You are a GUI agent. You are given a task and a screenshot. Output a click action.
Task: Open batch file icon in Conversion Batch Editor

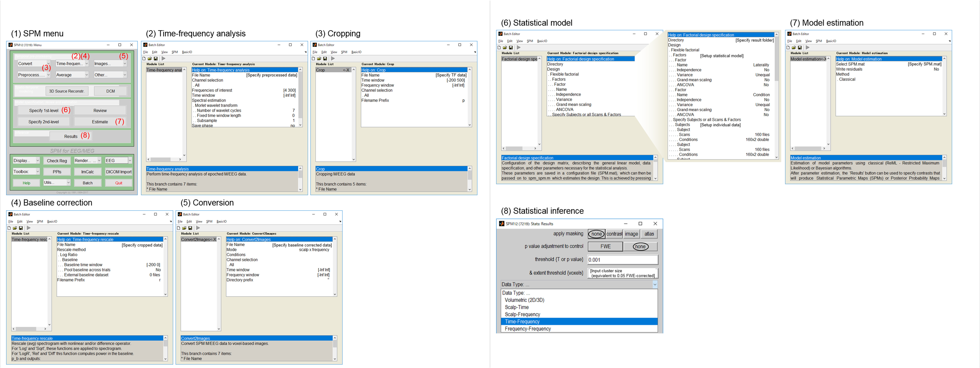coord(185,228)
